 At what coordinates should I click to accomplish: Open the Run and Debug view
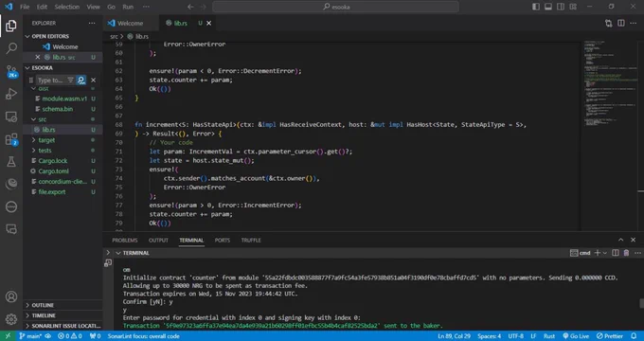click(x=11, y=94)
